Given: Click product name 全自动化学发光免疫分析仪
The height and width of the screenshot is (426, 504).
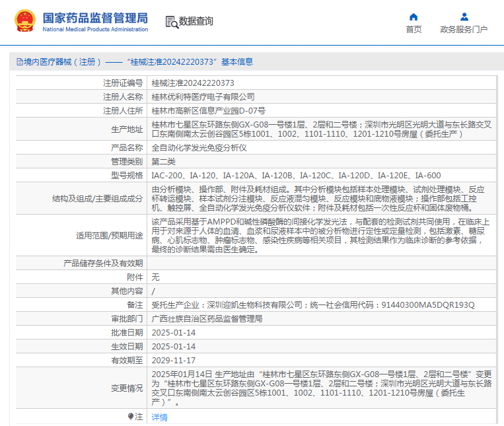Looking at the screenshot, I should click(199, 147).
